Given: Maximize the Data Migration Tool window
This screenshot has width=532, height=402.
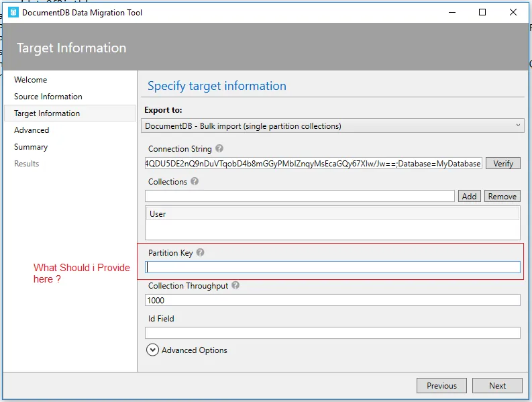Looking at the screenshot, I should (x=482, y=13).
